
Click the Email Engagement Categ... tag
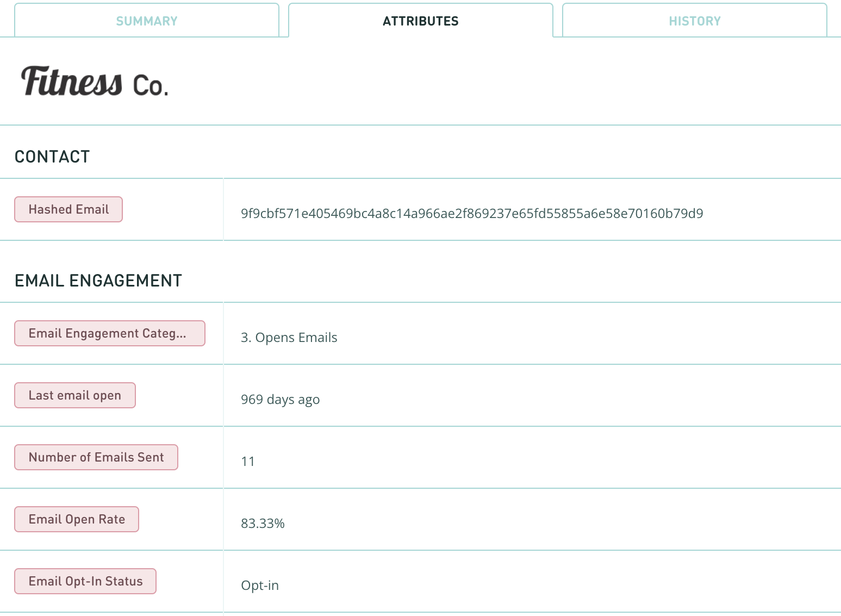pyautogui.click(x=110, y=333)
